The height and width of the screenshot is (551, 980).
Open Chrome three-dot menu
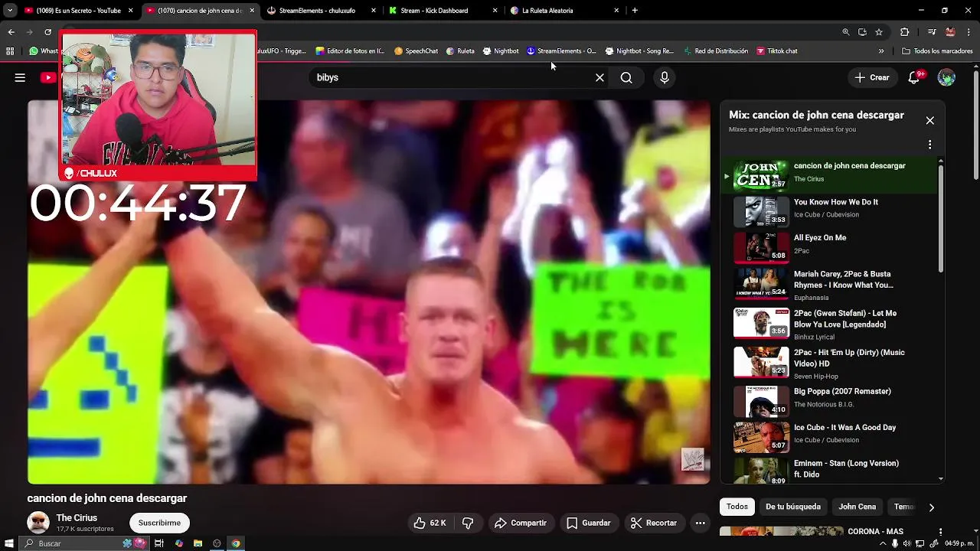[x=969, y=32]
